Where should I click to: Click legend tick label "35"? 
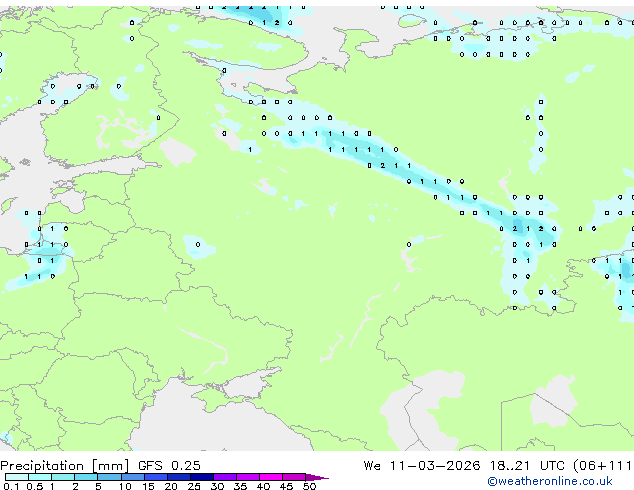(x=240, y=486)
